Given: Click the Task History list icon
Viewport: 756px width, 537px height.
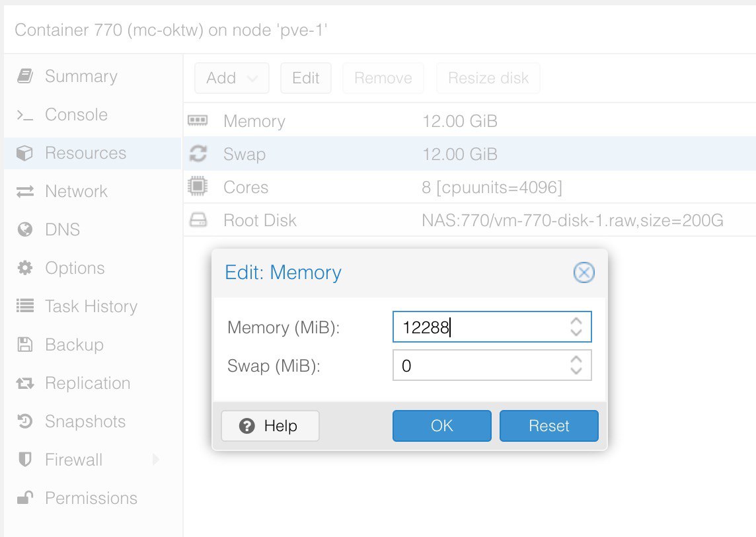Looking at the screenshot, I should click(x=25, y=306).
